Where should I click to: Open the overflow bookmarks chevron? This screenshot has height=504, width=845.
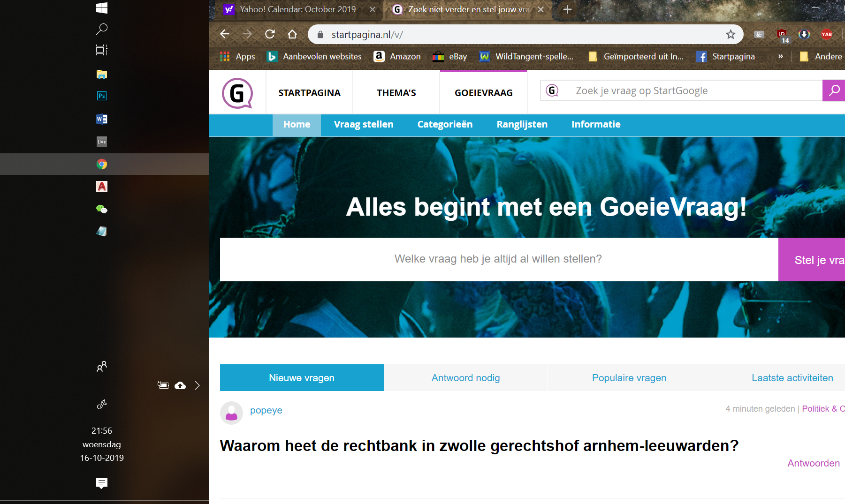780,56
